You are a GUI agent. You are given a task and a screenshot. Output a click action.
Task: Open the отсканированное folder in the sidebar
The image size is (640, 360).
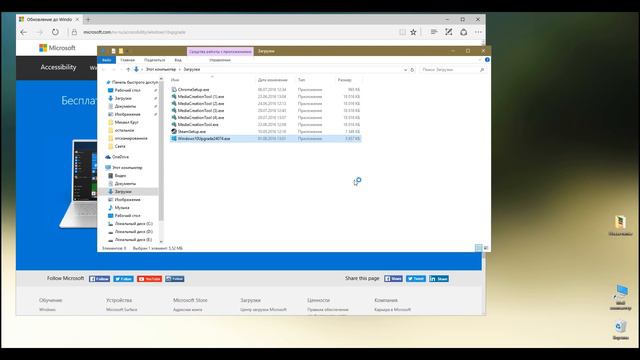(x=131, y=138)
